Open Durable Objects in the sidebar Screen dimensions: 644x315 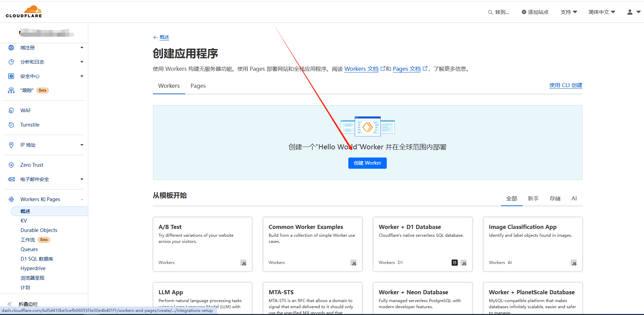coord(39,230)
